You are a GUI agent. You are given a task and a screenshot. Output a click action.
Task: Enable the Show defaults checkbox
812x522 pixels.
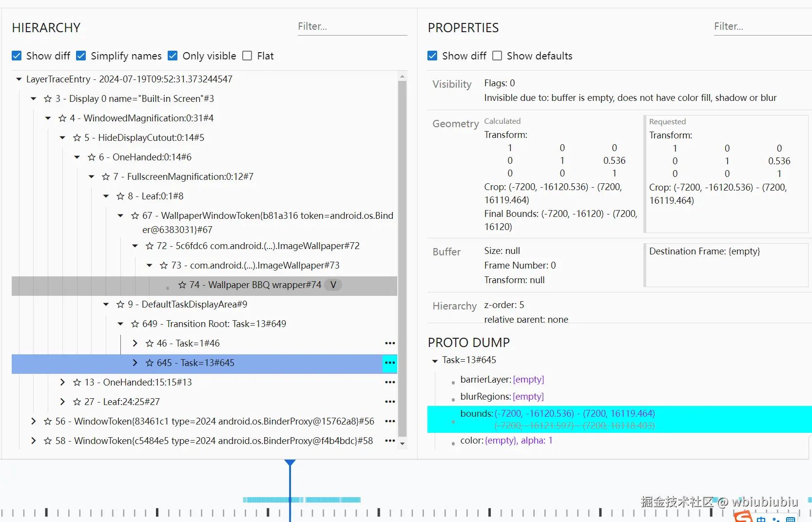coord(497,56)
